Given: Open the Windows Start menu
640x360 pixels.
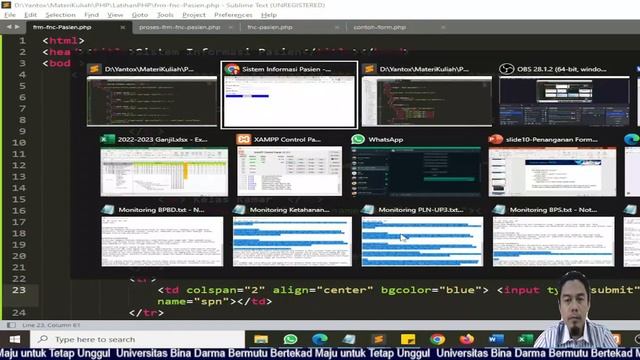Looking at the screenshot, I should click(x=15, y=339).
